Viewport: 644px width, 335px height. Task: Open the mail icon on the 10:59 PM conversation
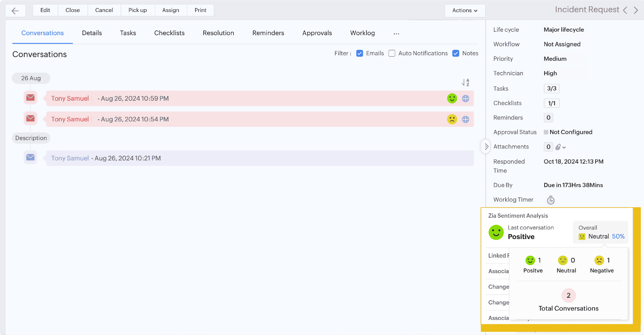click(30, 98)
